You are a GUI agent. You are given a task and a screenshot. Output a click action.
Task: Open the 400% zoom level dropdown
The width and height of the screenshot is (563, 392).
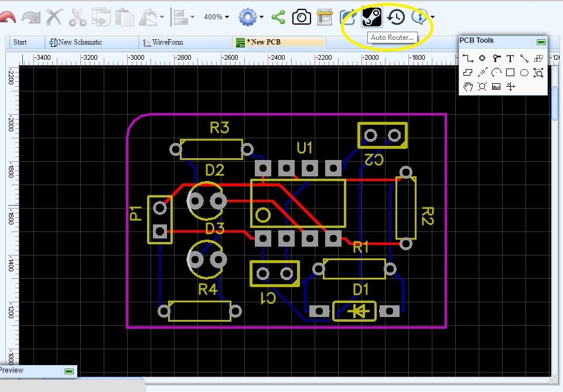click(217, 17)
